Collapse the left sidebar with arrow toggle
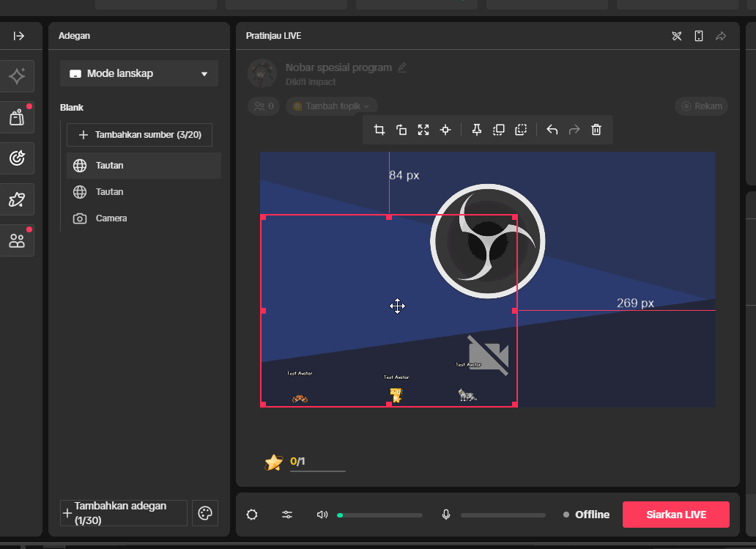Viewport: 756px width, 549px height. (x=21, y=35)
